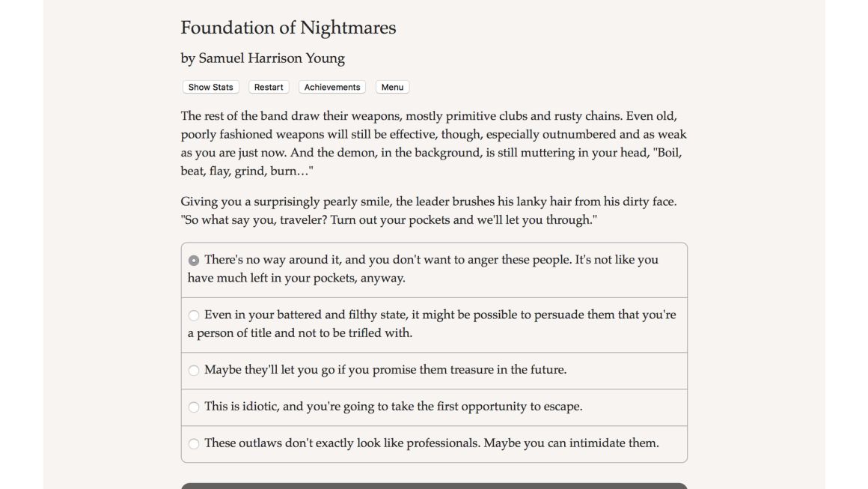Screen dimensions: 868x489
Task: Click the Restart button
Action: click(269, 87)
